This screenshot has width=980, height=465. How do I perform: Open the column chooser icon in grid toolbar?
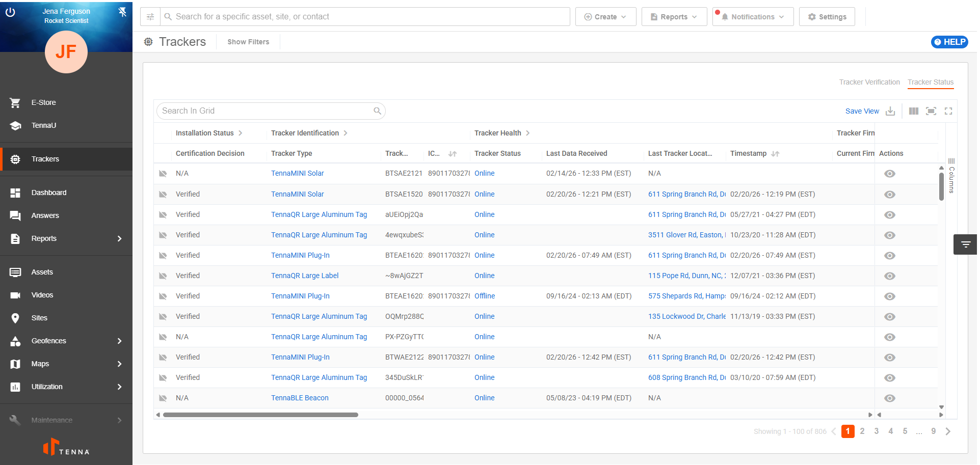click(x=914, y=111)
